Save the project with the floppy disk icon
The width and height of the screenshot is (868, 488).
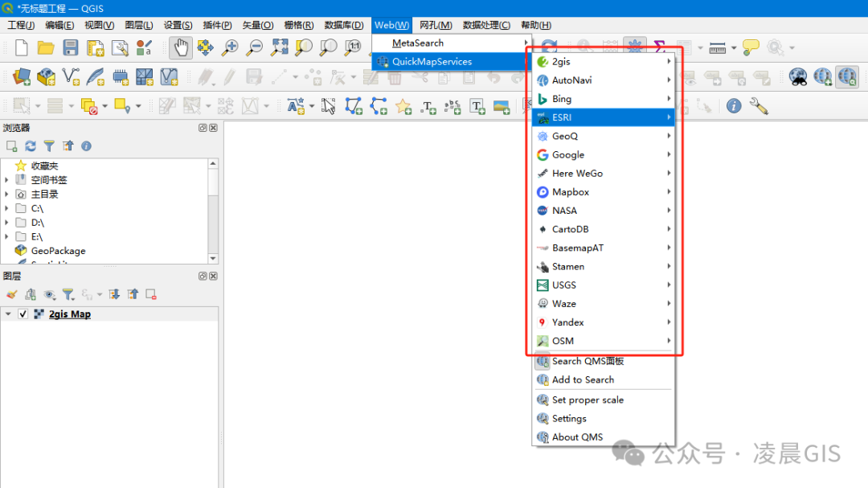tap(70, 47)
